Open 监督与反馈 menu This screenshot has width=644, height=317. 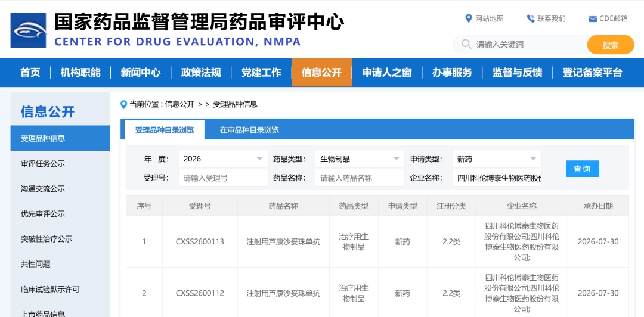point(517,73)
